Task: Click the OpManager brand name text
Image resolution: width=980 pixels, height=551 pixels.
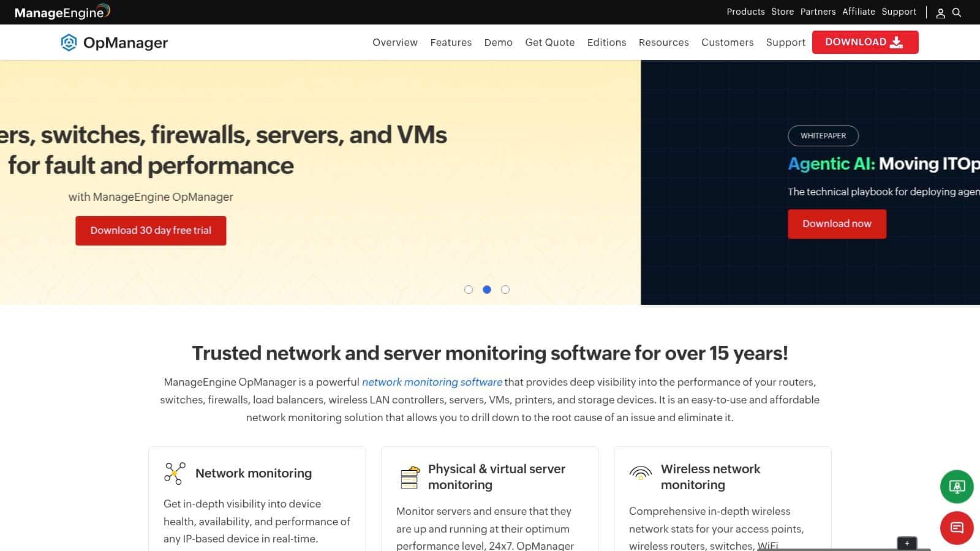Action: click(x=126, y=43)
